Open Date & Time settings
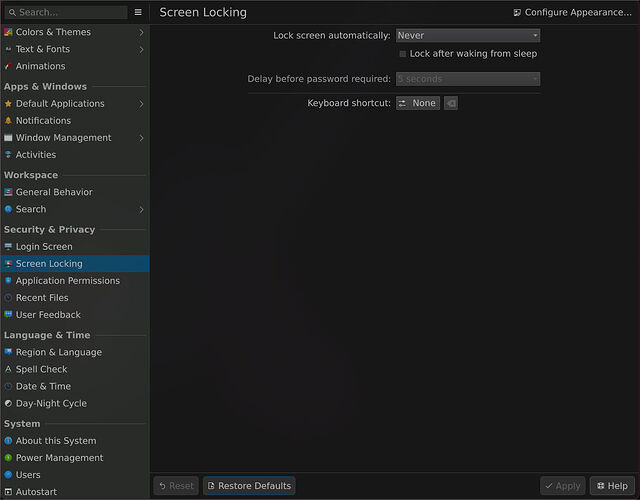The width and height of the screenshot is (640, 500). 75,387
